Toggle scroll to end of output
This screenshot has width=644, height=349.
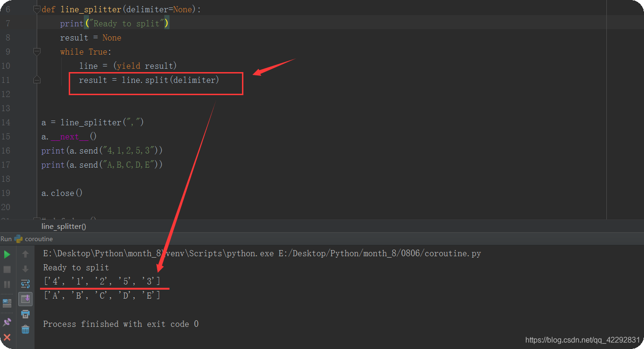click(x=25, y=299)
